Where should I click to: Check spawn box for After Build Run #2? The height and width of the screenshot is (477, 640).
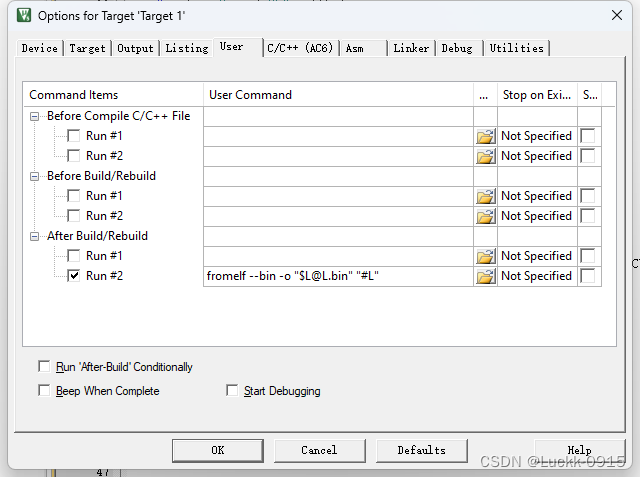[588, 276]
